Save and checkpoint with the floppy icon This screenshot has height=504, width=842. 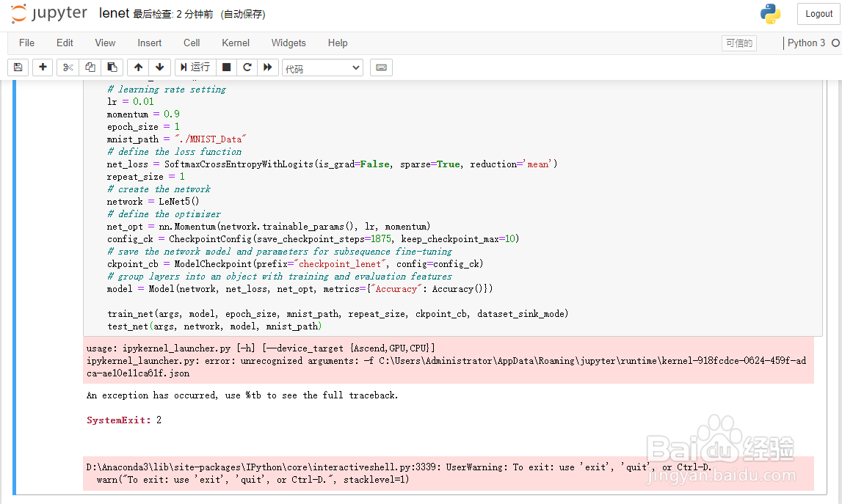18,67
